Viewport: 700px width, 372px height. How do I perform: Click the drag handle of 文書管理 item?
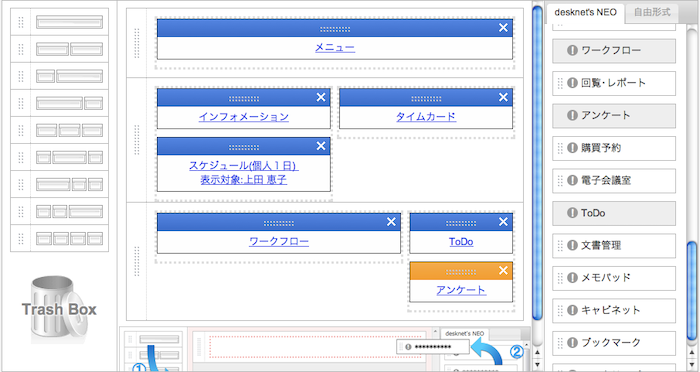(560, 245)
